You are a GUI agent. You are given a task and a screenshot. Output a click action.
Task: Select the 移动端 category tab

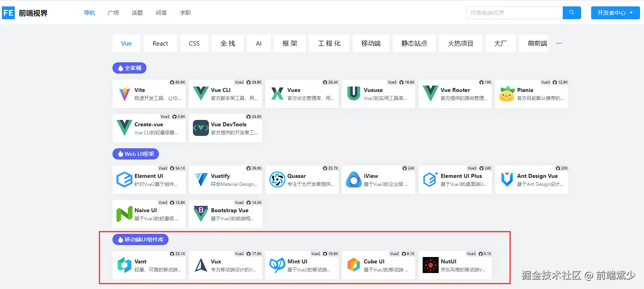[x=371, y=43]
